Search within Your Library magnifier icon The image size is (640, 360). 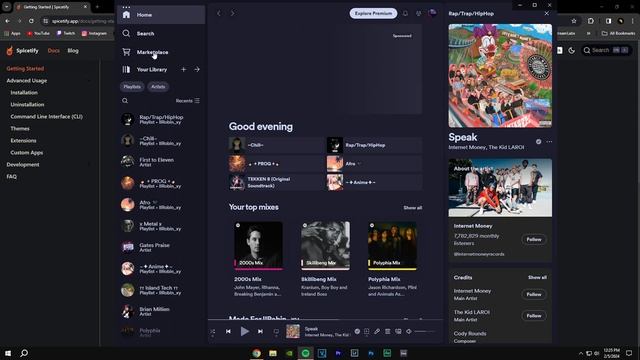coord(125,101)
